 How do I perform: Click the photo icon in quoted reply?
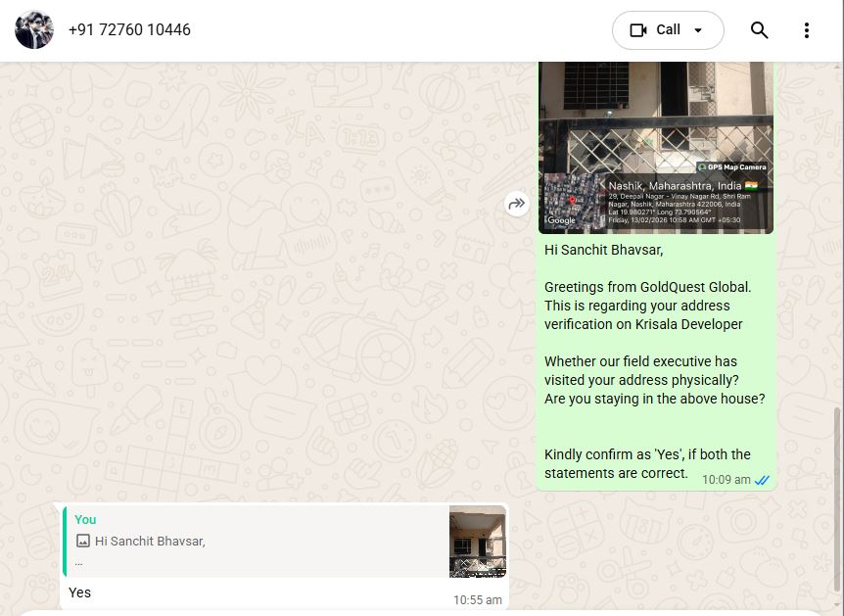pyautogui.click(x=83, y=541)
